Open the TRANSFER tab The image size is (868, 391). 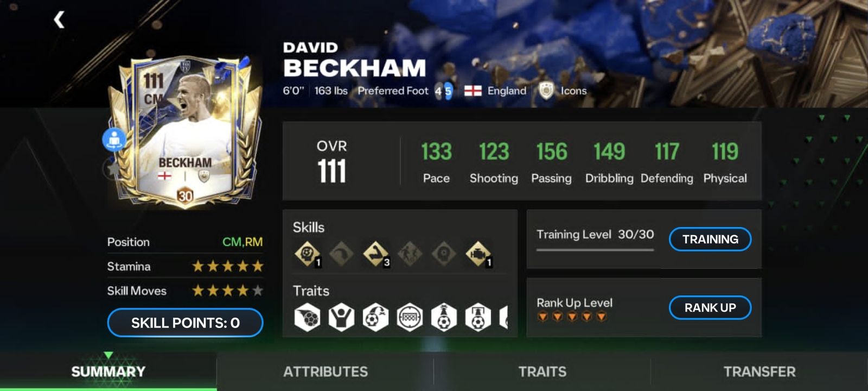(x=759, y=371)
